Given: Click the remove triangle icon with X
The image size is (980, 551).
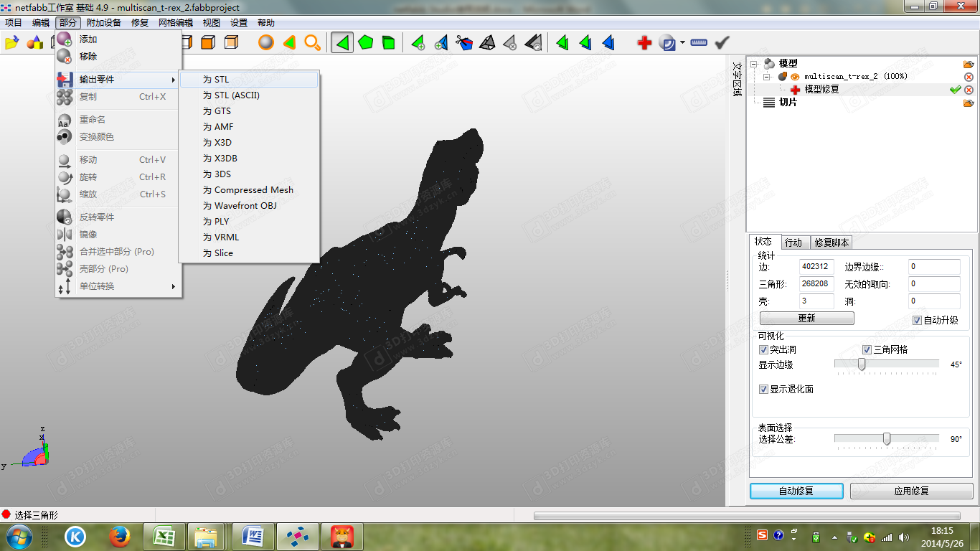Looking at the screenshot, I should [x=509, y=42].
